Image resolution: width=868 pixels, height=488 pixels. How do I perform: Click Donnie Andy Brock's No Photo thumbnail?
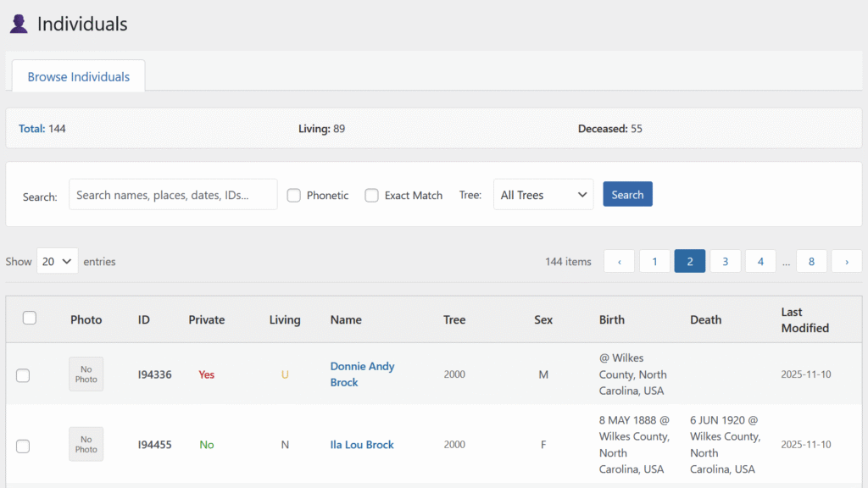pos(86,374)
